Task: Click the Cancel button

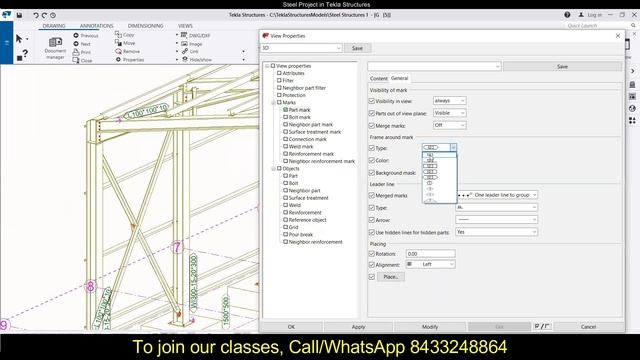Action: pos(588,327)
